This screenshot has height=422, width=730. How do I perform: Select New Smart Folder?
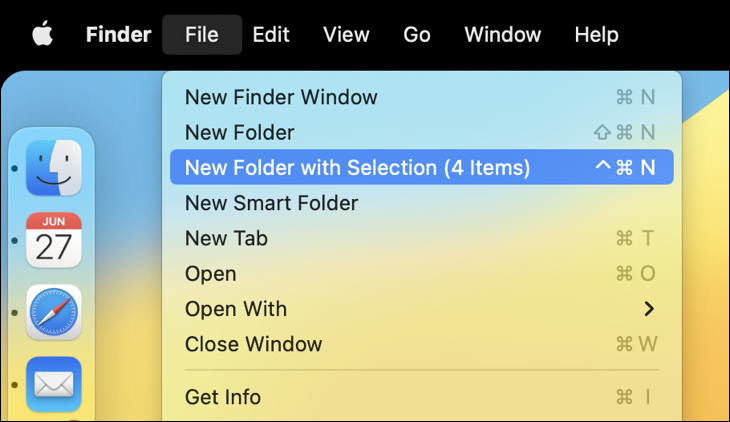(272, 203)
